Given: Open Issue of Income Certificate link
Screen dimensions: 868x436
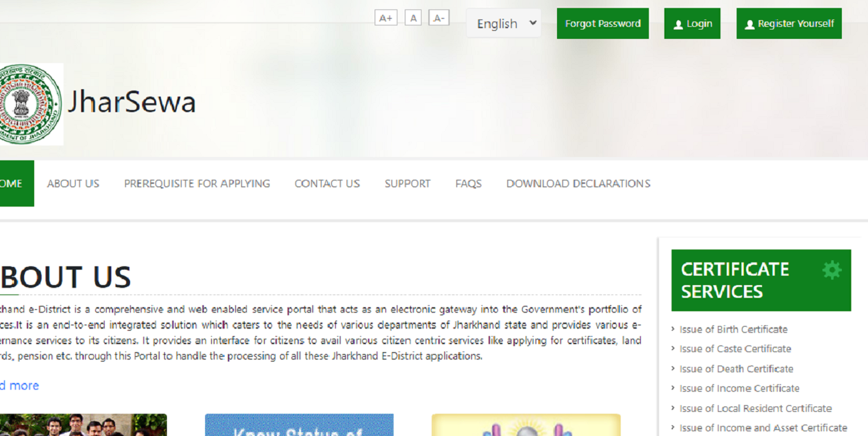Looking at the screenshot, I should pyautogui.click(x=739, y=388).
